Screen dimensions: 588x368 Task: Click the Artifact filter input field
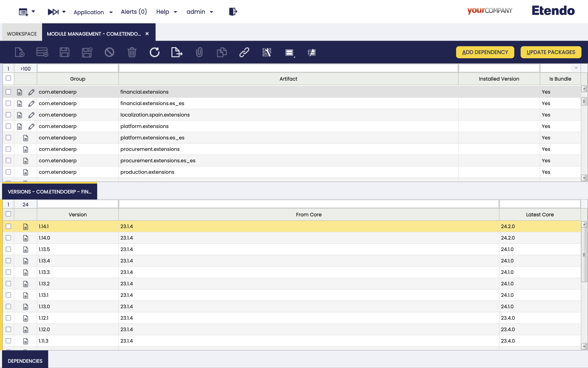pos(288,68)
